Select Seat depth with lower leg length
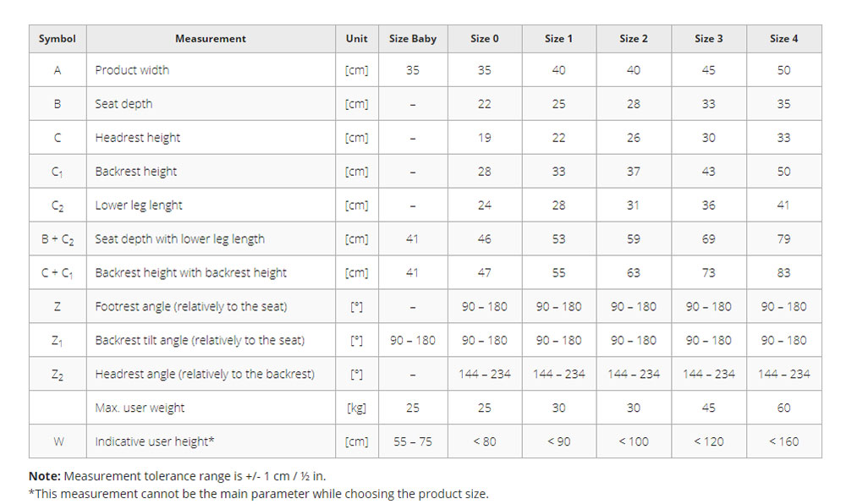This screenshot has width=846, height=504. coord(179,238)
